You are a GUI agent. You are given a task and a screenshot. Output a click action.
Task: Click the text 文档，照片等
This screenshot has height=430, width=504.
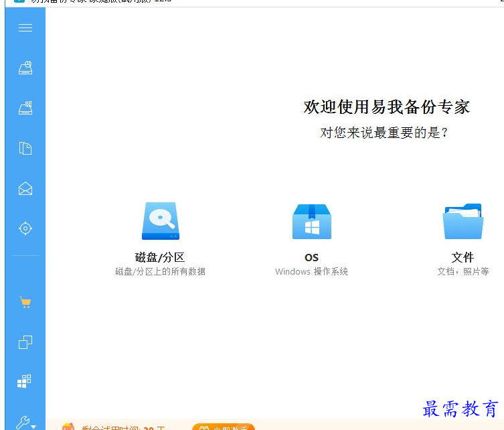(463, 271)
